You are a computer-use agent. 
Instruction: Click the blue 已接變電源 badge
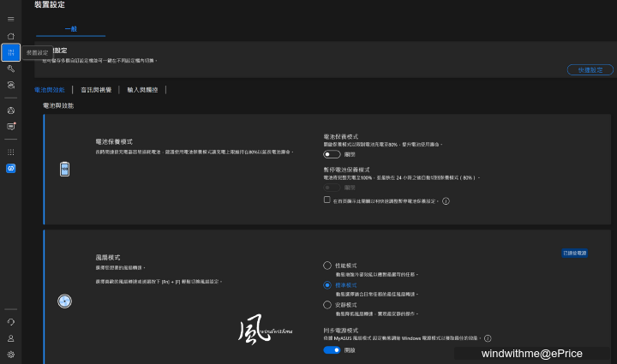pos(574,254)
